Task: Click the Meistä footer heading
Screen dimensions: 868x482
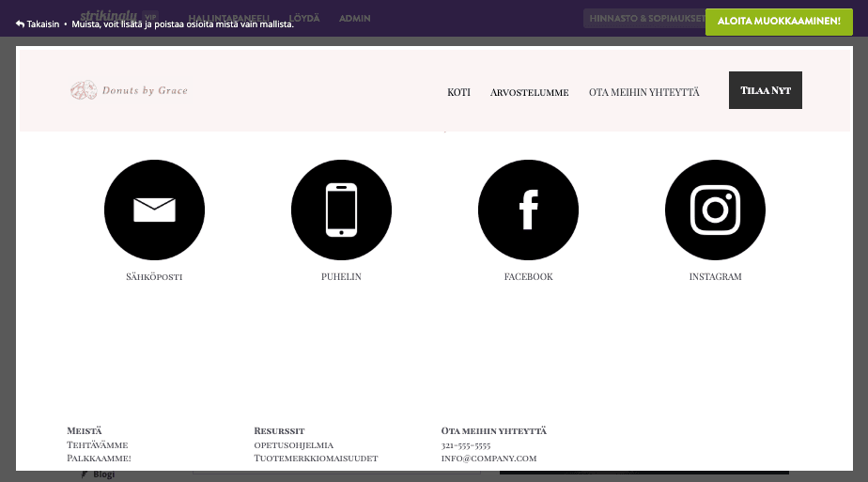Action: [85, 430]
